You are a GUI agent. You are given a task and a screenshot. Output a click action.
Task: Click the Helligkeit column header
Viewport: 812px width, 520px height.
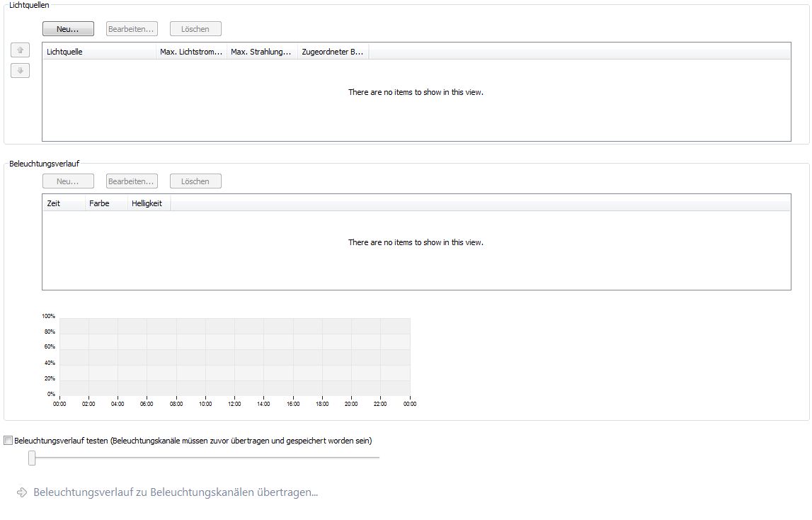coord(149,203)
